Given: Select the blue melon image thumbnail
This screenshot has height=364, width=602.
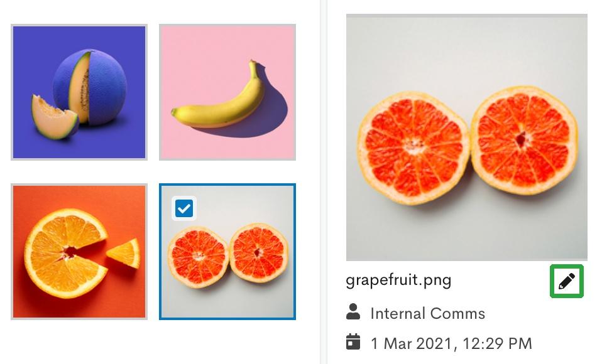Looking at the screenshot, I should (x=79, y=92).
